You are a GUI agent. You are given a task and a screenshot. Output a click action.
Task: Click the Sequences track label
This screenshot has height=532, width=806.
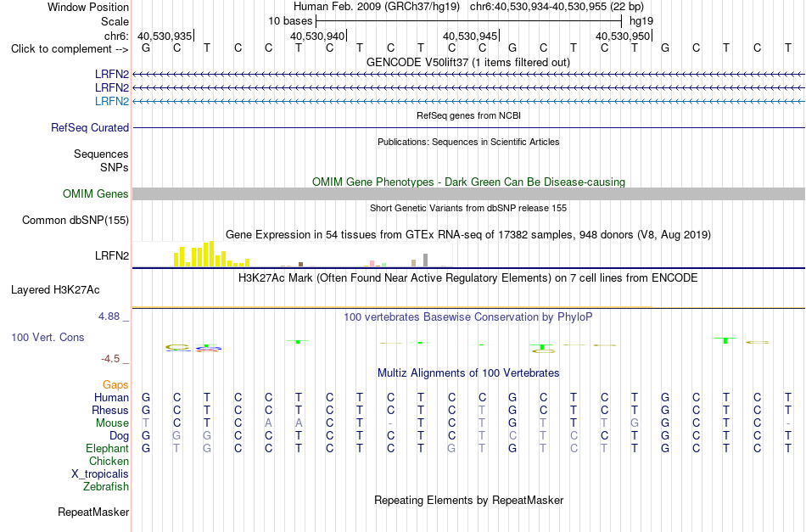[101, 154]
